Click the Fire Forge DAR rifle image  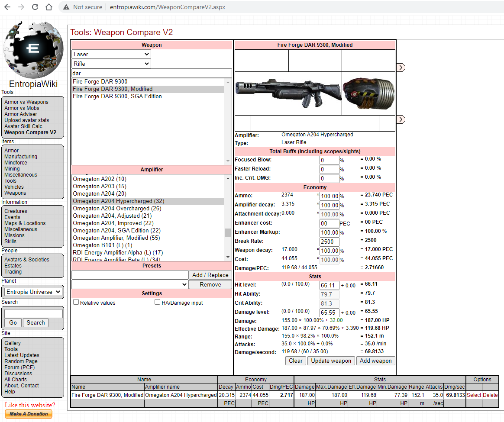[288, 93]
